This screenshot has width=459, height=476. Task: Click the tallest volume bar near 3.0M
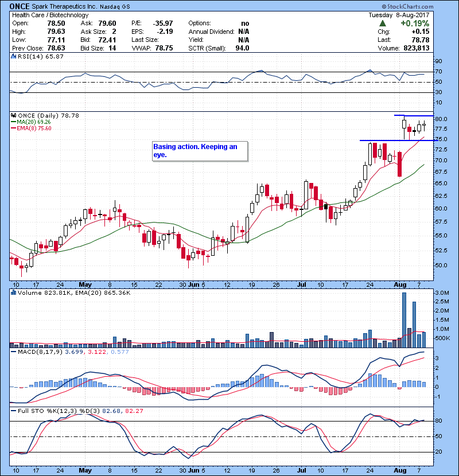pos(404,320)
